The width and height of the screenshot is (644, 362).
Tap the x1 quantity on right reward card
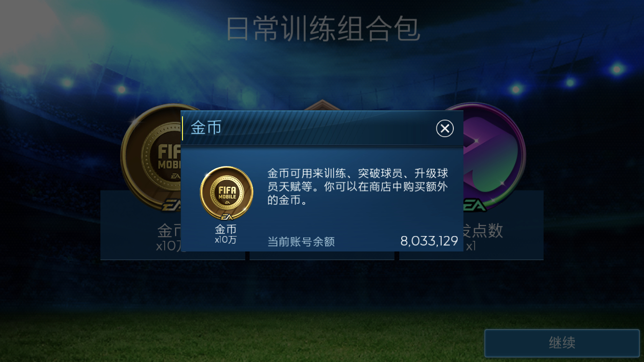point(471,246)
